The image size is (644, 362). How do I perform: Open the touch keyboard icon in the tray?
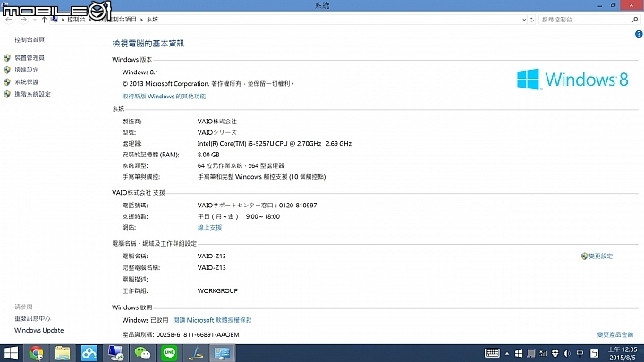point(492,353)
